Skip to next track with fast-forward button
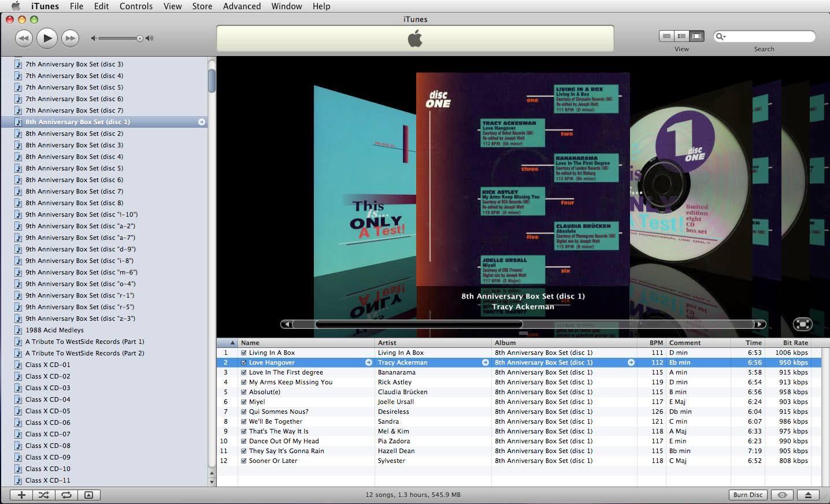 (x=70, y=38)
